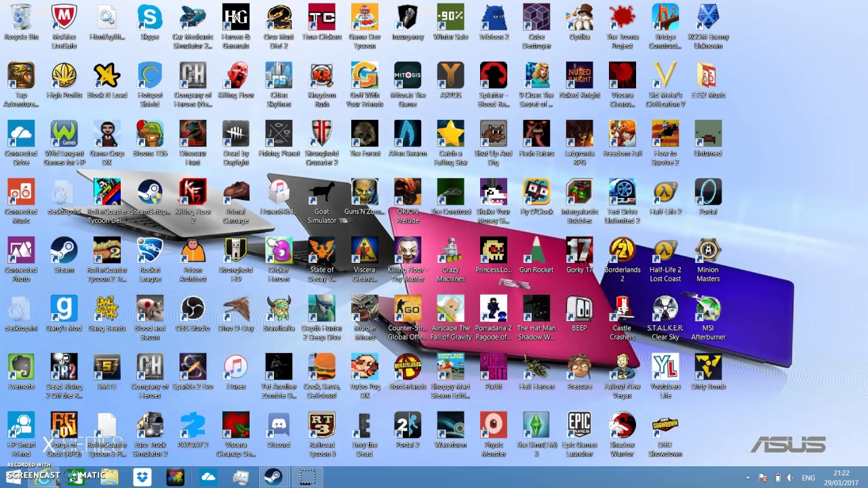Open Bloons TD5 desktop icon
Screen dimensions: 868x488
pos(150,139)
